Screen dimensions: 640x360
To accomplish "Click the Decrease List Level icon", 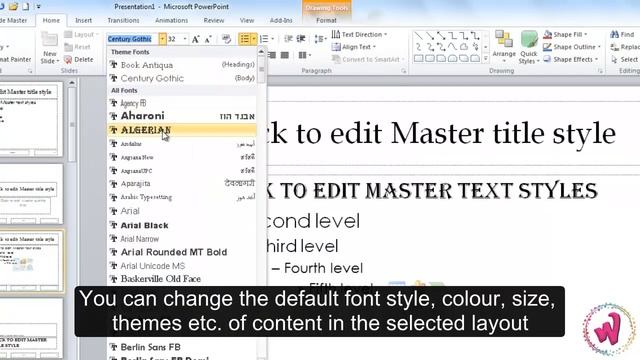I will click(288, 39).
